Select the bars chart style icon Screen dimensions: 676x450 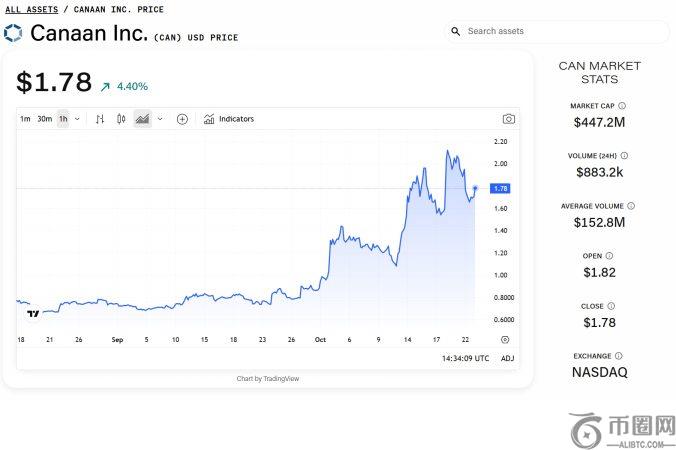coord(100,119)
